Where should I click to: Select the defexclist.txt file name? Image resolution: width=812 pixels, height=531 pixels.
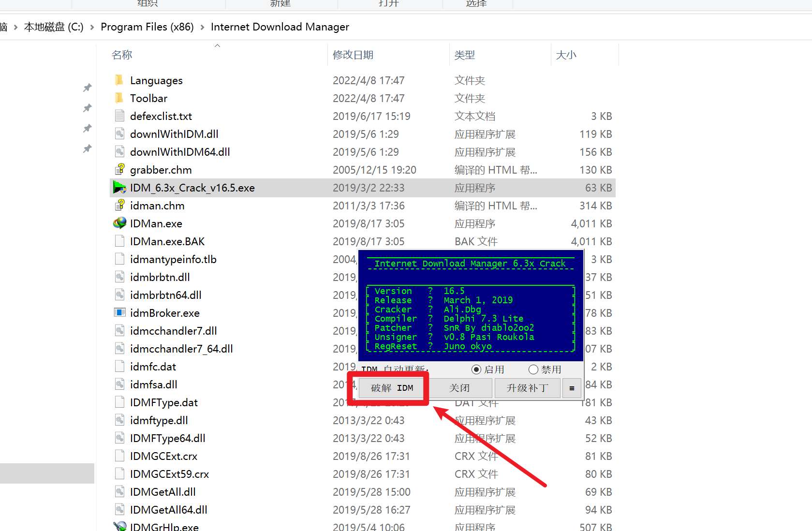click(161, 116)
